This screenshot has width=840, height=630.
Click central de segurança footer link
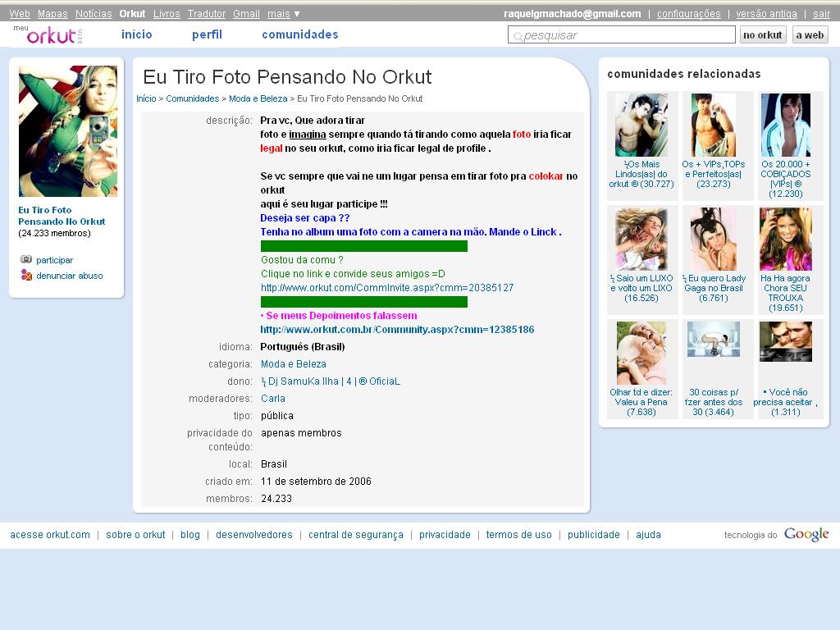(x=356, y=535)
